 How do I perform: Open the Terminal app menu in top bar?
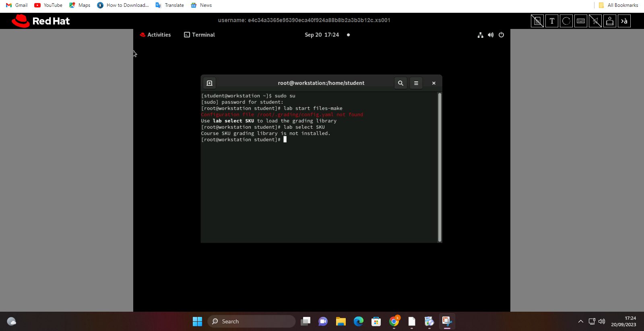200,35
